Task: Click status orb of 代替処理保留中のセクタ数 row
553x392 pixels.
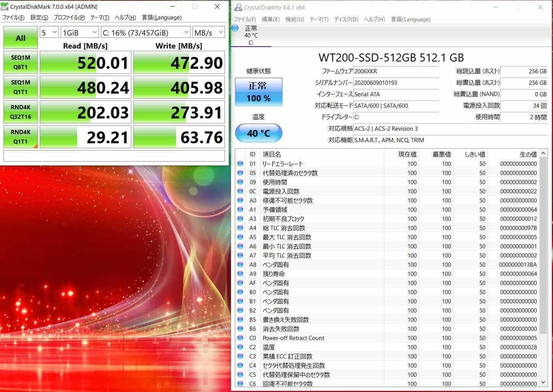Action: pyautogui.click(x=240, y=374)
